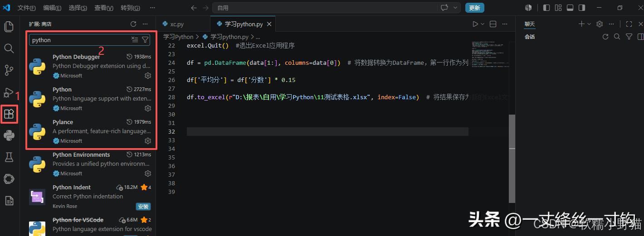Open the 文件(F) menu
The image size is (644, 236).
pos(27,8)
